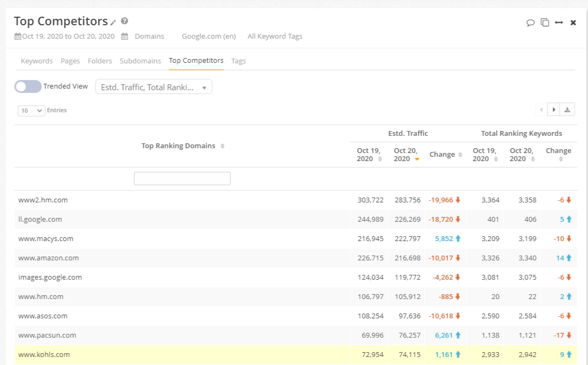Click the -885 traffic change value
The width and height of the screenshot is (588, 365).
pos(446,297)
